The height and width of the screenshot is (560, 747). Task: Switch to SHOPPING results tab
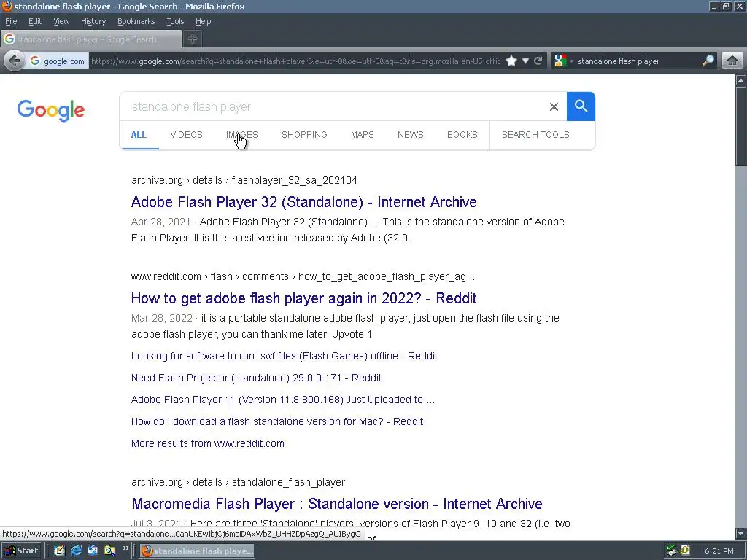click(x=304, y=135)
